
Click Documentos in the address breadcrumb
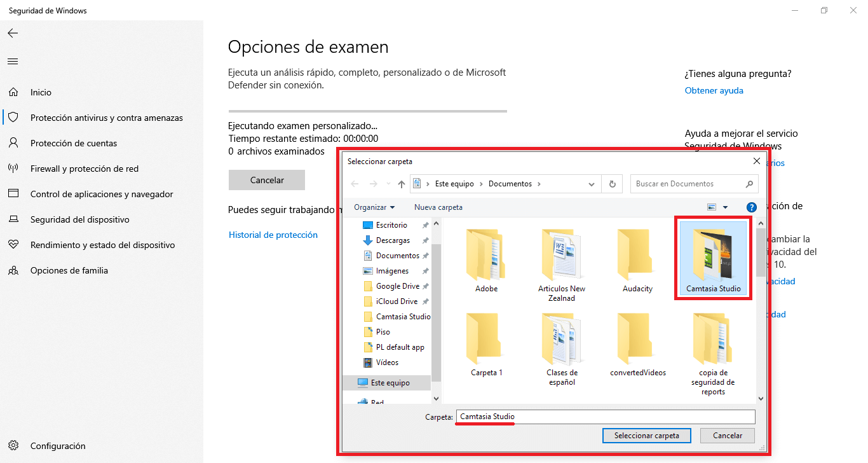510,184
